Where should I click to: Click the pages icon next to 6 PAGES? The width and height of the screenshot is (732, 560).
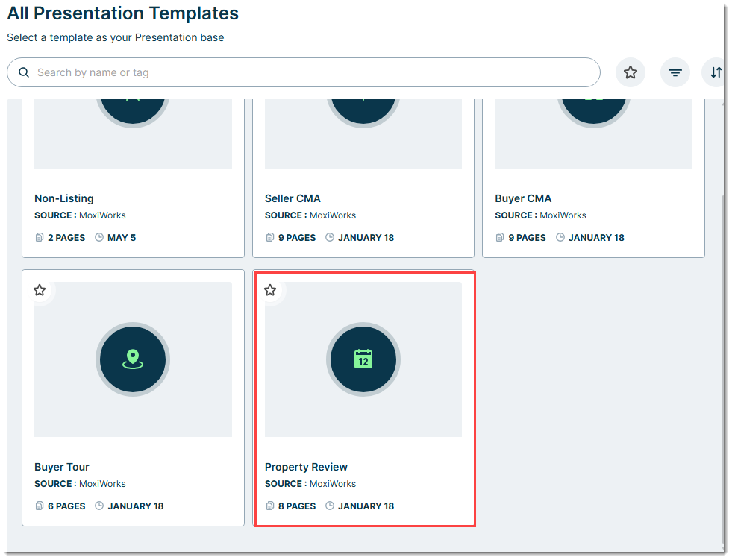pos(40,506)
